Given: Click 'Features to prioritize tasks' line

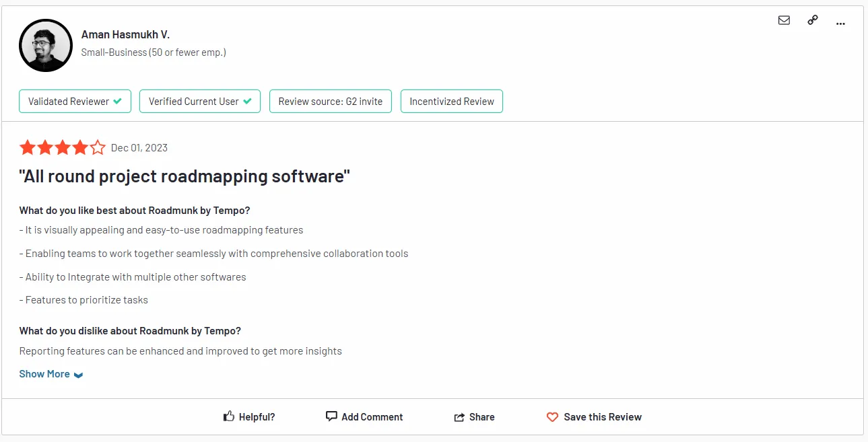Looking at the screenshot, I should (x=84, y=300).
